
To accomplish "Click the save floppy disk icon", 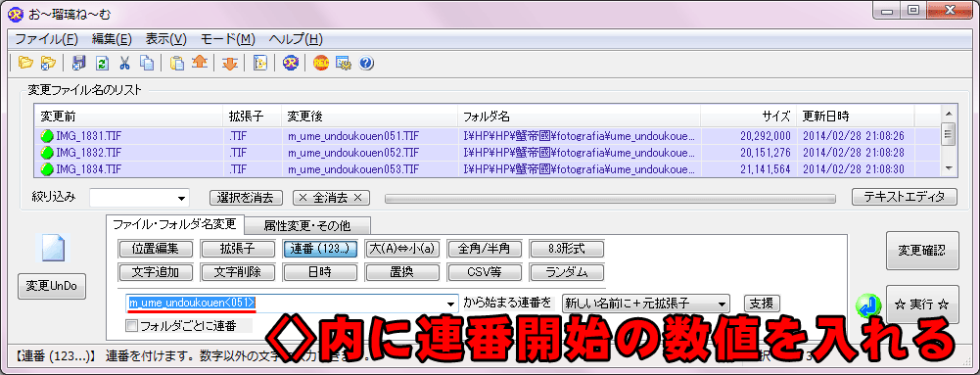I will point(79,63).
